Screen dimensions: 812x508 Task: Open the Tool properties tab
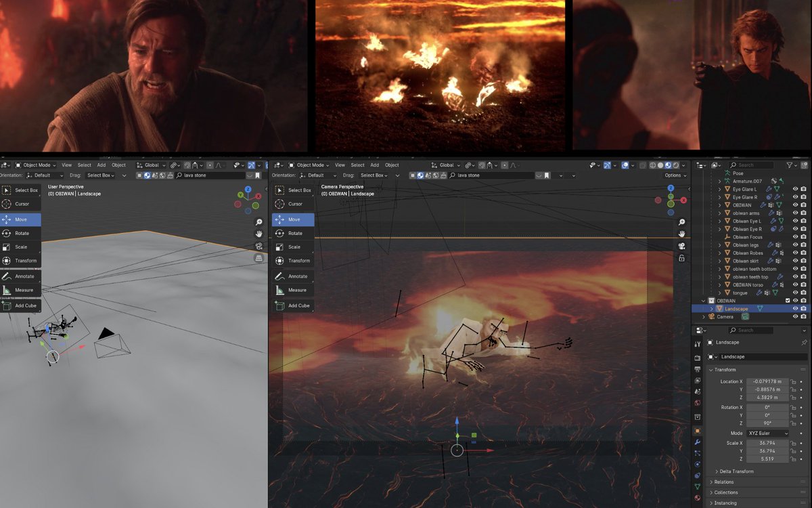pyautogui.click(x=698, y=345)
